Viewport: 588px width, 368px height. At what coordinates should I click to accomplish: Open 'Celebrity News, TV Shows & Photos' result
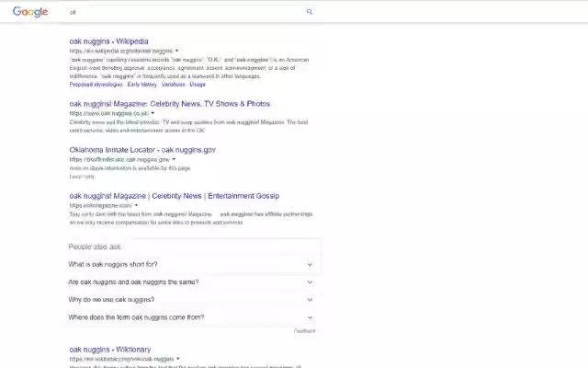tap(169, 104)
